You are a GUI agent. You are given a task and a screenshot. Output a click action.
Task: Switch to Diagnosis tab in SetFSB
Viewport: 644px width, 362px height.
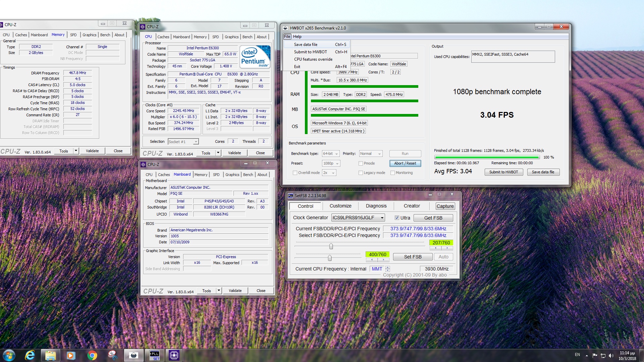pyautogui.click(x=376, y=206)
